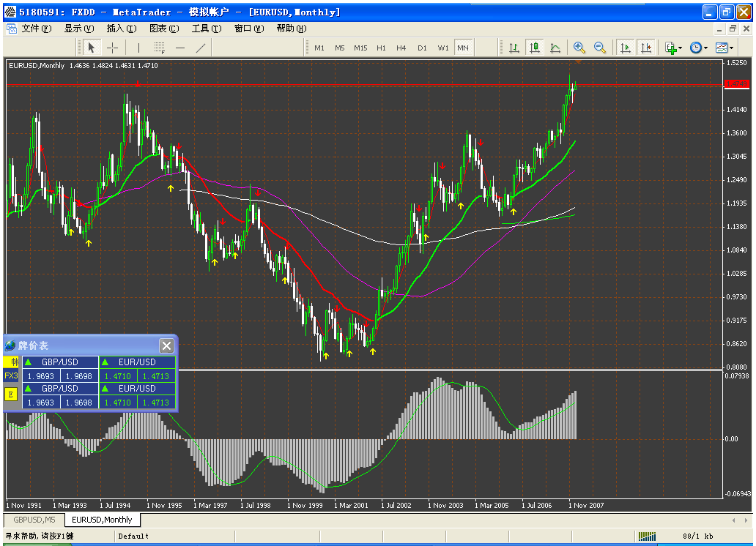Screen dimensions: 756x546
Task: Select the arrow cursor tool
Action: point(91,48)
